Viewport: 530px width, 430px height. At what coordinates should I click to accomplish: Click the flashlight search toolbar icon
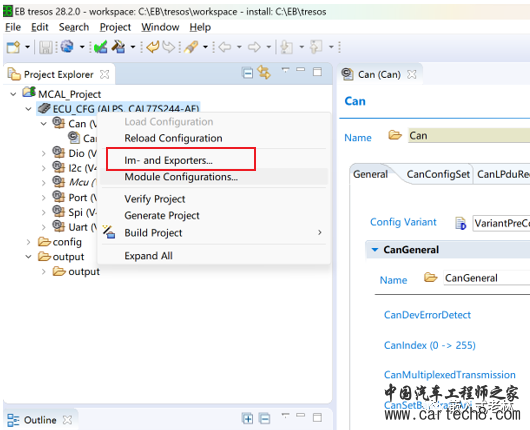click(191, 47)
